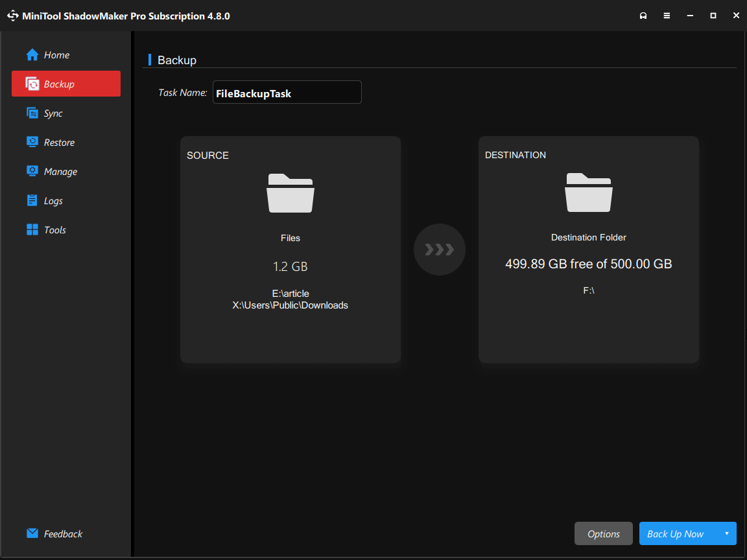Screen dimensions: 747x560
Task: Edit the FileBackupTask name field
Action: 287,92
